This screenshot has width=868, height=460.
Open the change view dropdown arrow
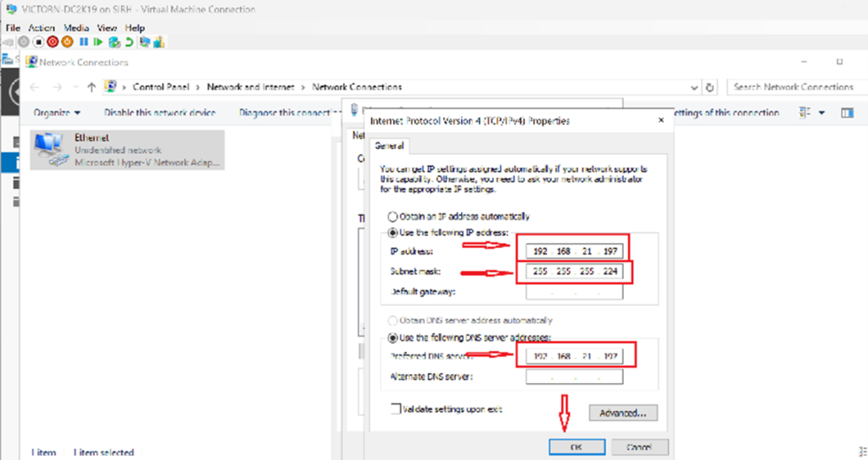[821, 113]
